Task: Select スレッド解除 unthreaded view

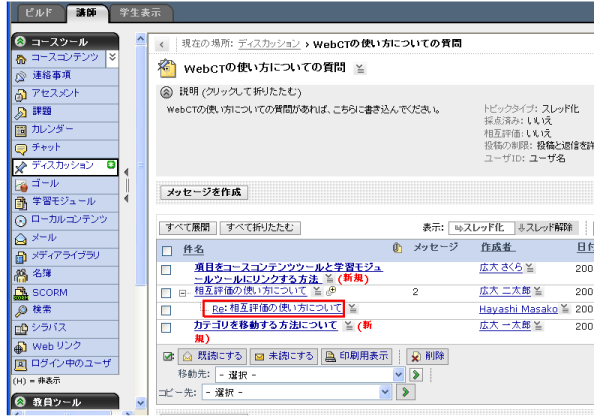Action: tap(546, 228)
